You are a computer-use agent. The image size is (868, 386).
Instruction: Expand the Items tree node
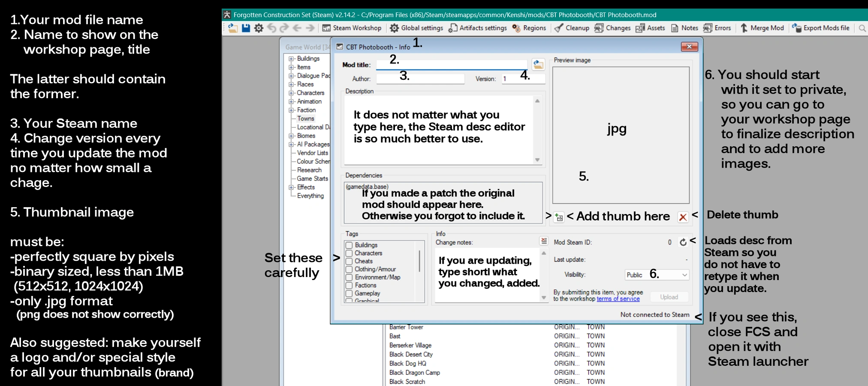tap(291, 67)
